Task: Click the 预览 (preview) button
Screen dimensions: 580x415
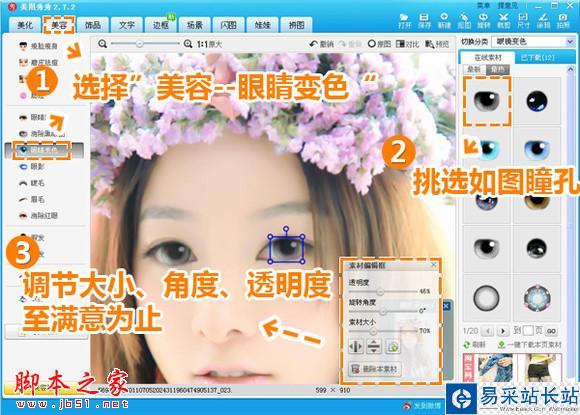Action: pyautogui.click(x=437, y=44)
